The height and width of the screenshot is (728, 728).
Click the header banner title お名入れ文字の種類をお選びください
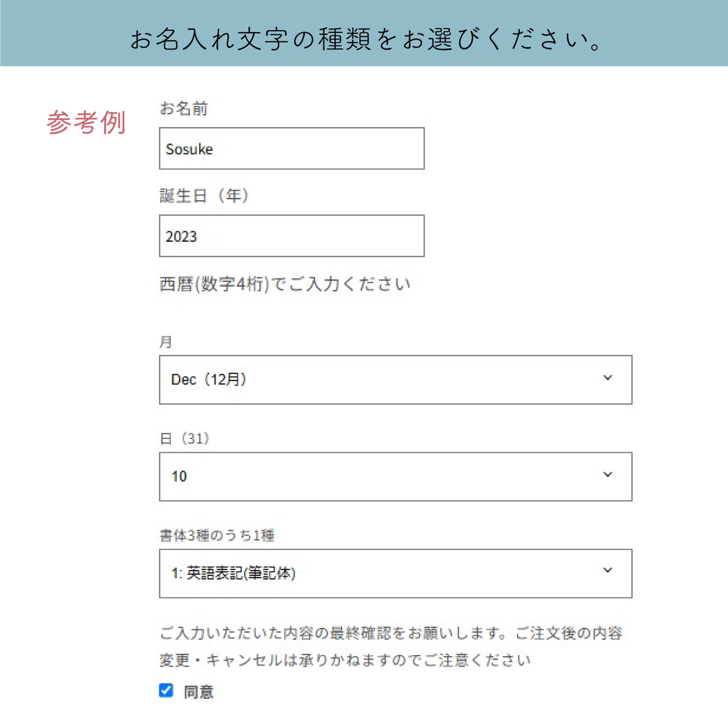pos(365,39)
